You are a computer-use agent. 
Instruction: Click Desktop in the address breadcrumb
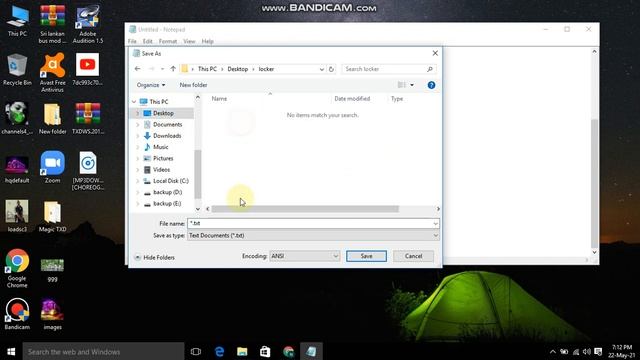(x=238, y=69)
